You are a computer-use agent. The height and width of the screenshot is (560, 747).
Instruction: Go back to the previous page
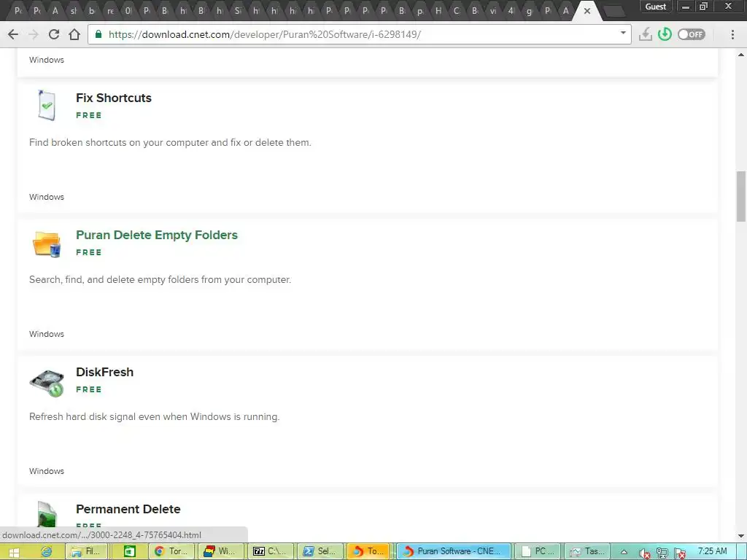(13, 34)
